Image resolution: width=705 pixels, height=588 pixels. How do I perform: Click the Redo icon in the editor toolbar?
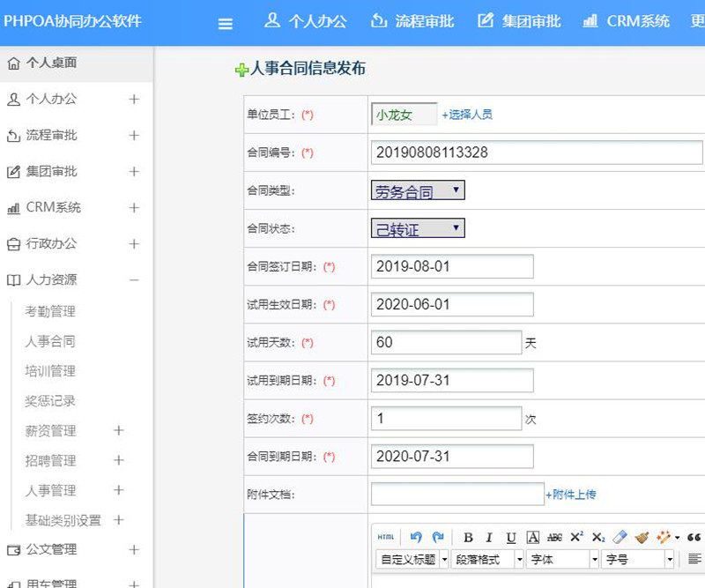pos(437,536)
